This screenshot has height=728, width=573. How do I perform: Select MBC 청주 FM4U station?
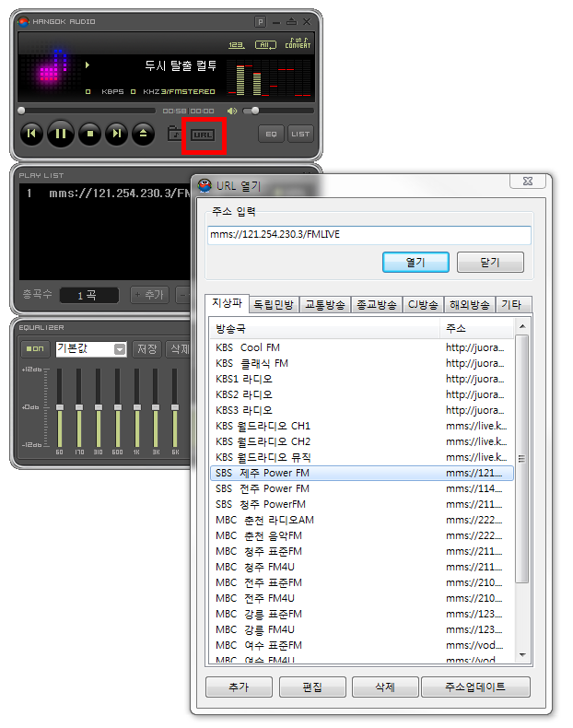coord(362,568)
